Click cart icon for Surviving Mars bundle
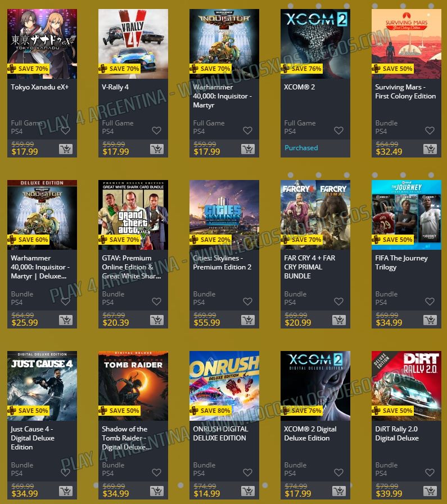Viewport: 447px width, 504px height. click(x=430, y=149)
